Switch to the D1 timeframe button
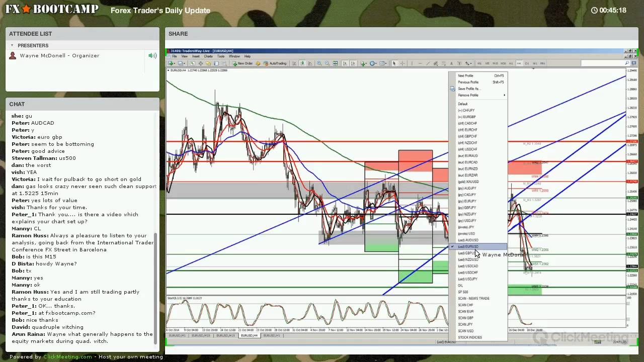 tap(527, 63)
